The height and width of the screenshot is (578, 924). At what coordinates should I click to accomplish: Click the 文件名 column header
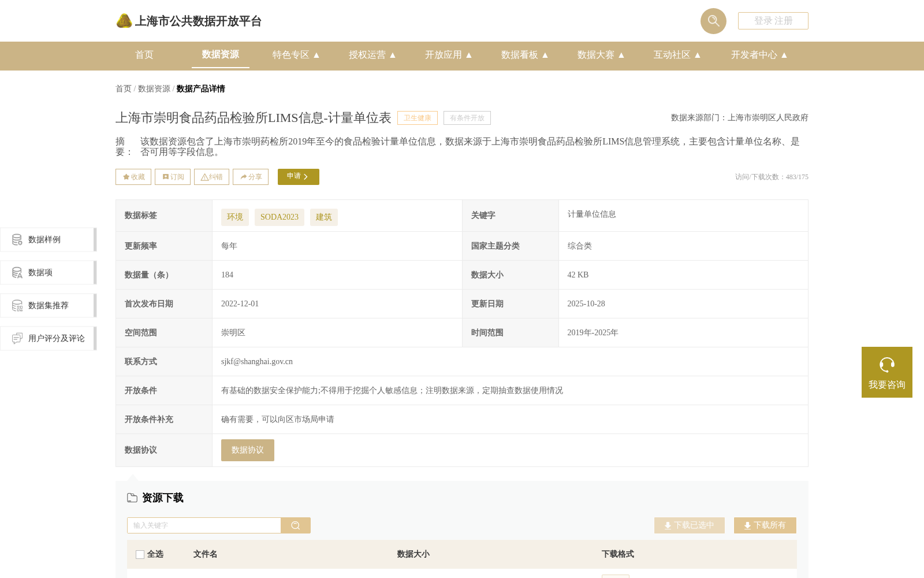click(206, 554)
